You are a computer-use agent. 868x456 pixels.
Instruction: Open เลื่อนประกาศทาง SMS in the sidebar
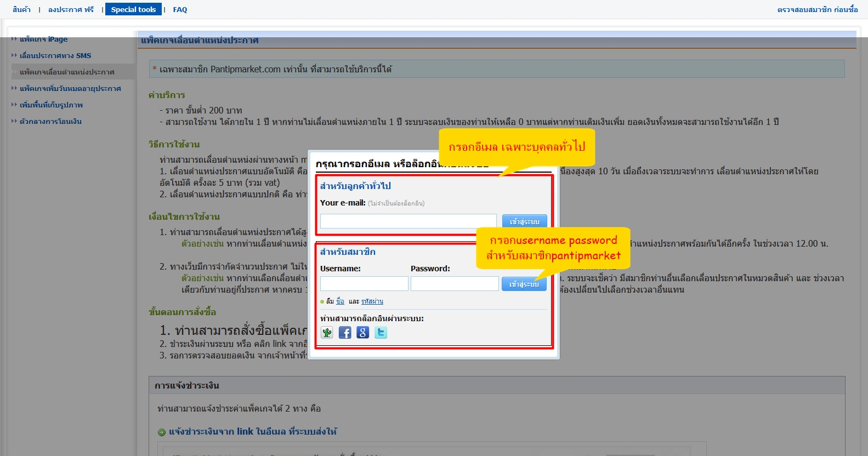click(x=55, y=55)
